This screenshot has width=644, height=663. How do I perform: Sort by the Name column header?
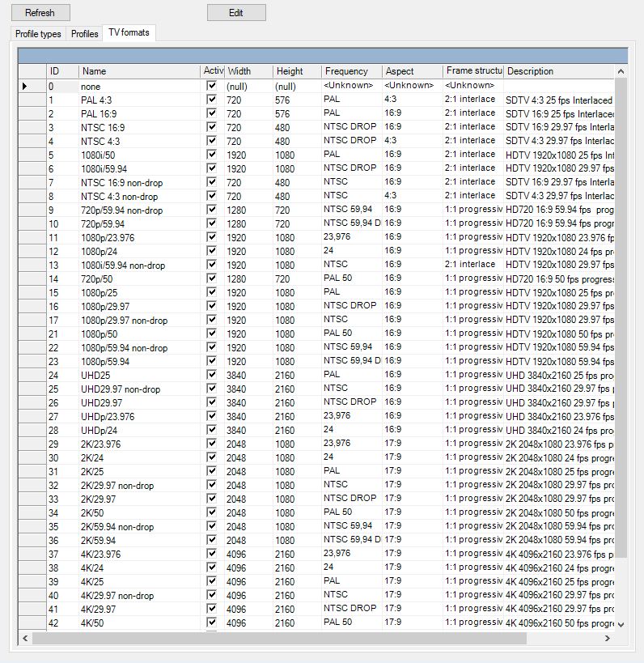(139, 71)
